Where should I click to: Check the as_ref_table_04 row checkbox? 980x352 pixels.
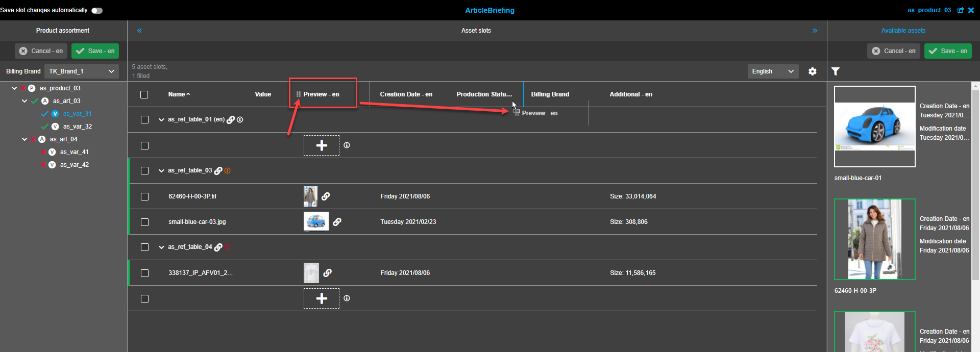coord(144,247)
